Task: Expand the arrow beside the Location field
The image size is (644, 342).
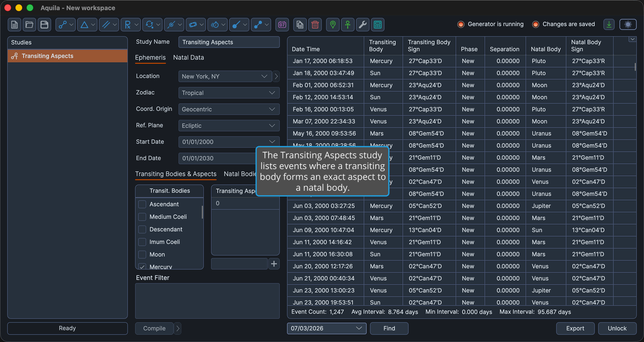Action: 276,76
